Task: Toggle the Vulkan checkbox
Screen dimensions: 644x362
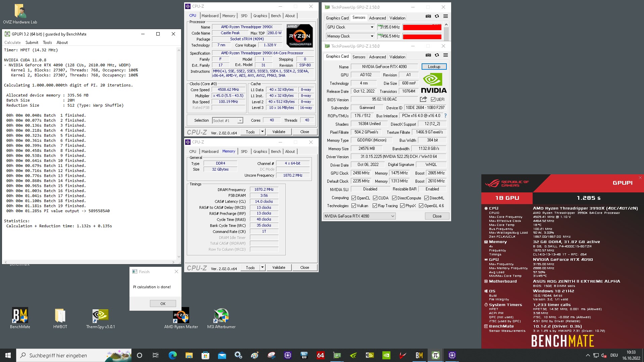Action: 354,206
